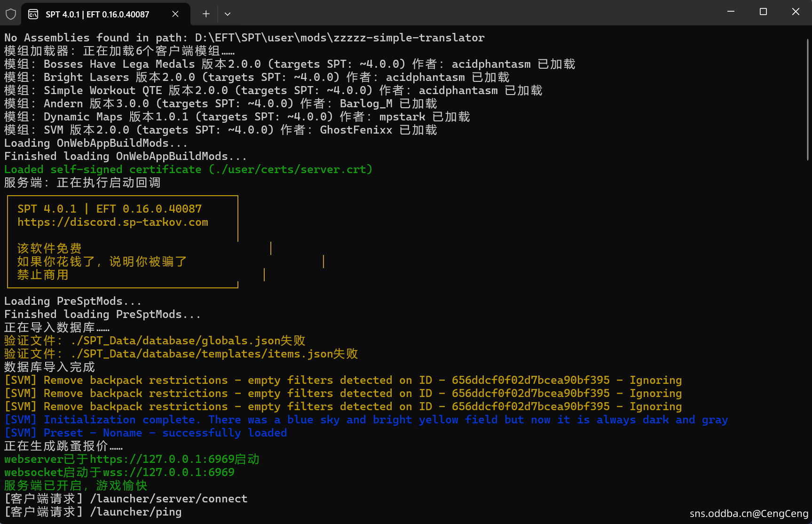The height and width of the screenshot is (524, 812).
Task: Expand the new tab profile dropdown
Action: click(228, 14)
